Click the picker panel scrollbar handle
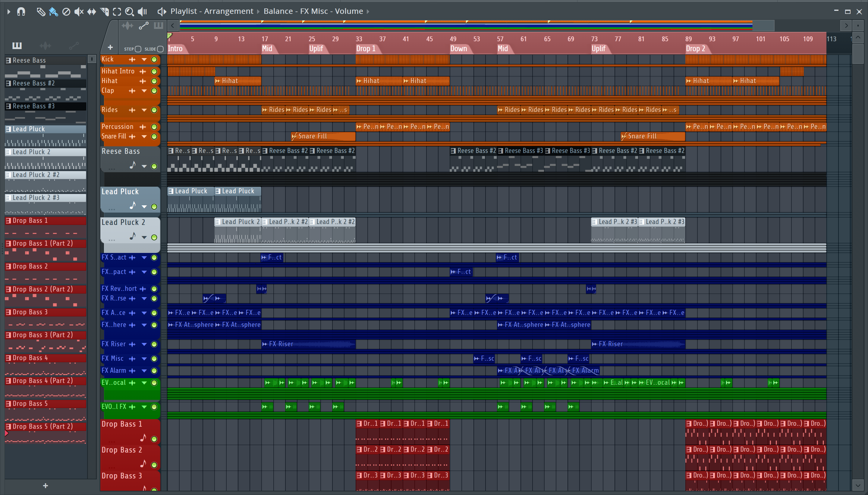The image size is (868, 495). (92, 59)
